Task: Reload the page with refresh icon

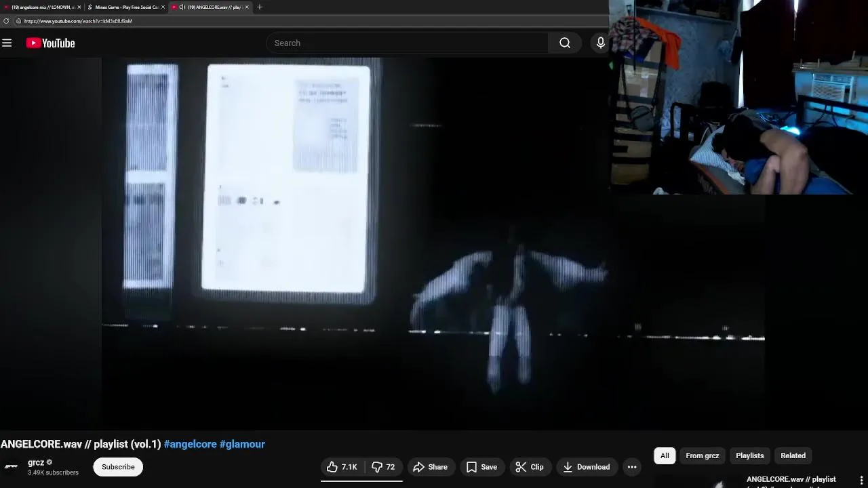Action: (x=6, y=21)
